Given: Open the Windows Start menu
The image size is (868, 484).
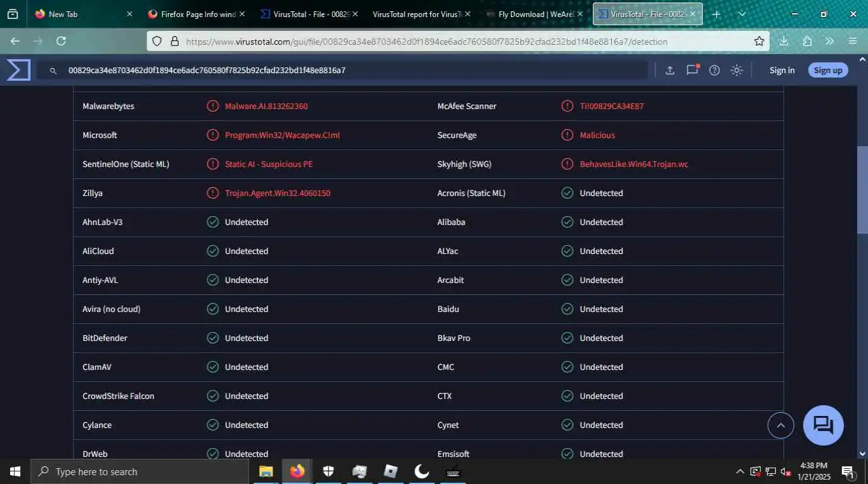Looking at the screenshot, I should [x=15, y=471].
